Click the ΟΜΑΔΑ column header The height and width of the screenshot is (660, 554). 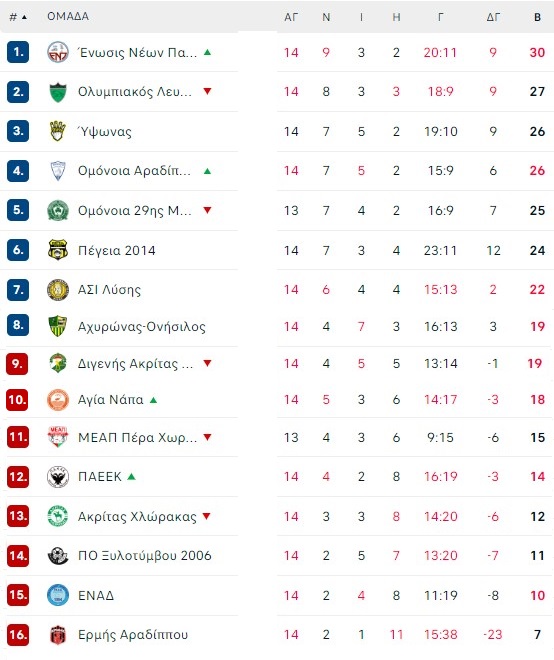tap(68, 16)
